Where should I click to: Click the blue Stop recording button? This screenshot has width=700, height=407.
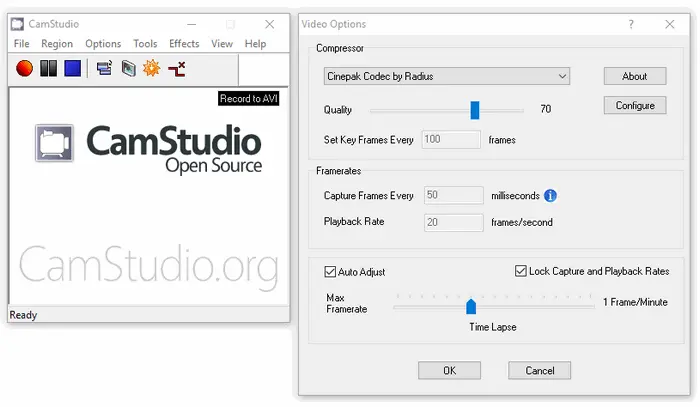tap(72, 68)
